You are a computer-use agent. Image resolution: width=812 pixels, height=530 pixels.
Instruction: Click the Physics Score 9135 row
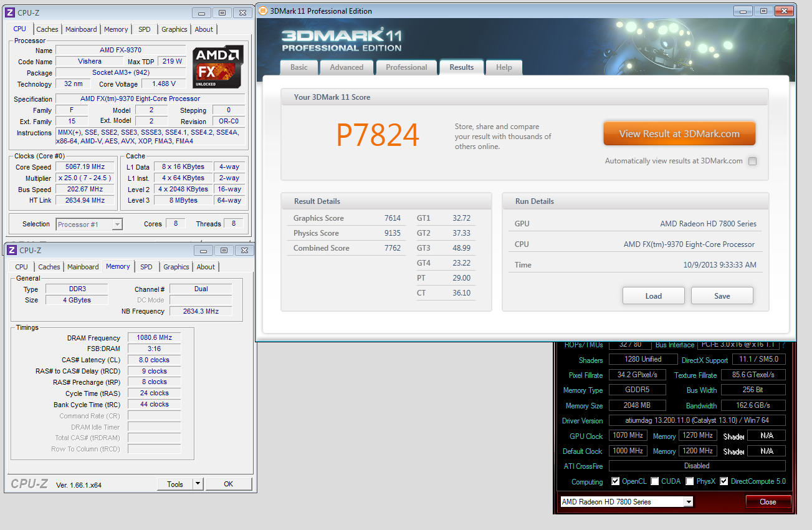[346, 233]
